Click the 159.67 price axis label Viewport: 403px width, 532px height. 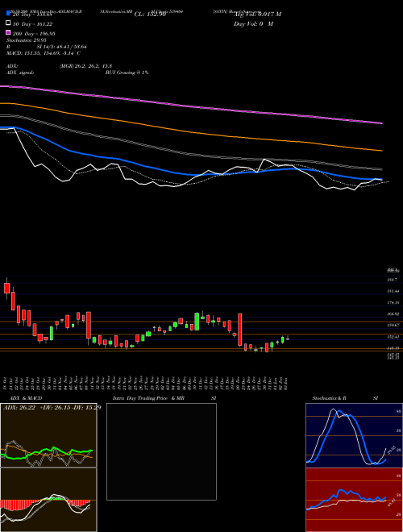(x=393, y=325)
